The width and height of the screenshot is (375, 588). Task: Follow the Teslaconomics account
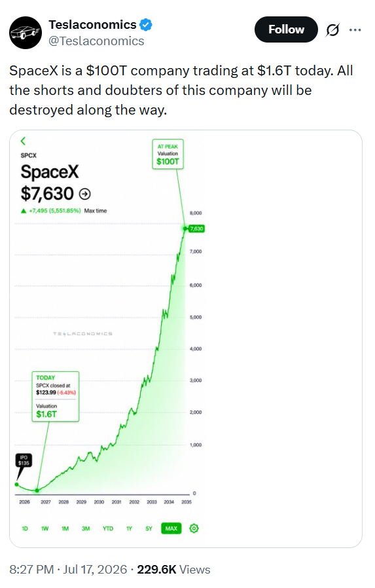coord(286,29)
